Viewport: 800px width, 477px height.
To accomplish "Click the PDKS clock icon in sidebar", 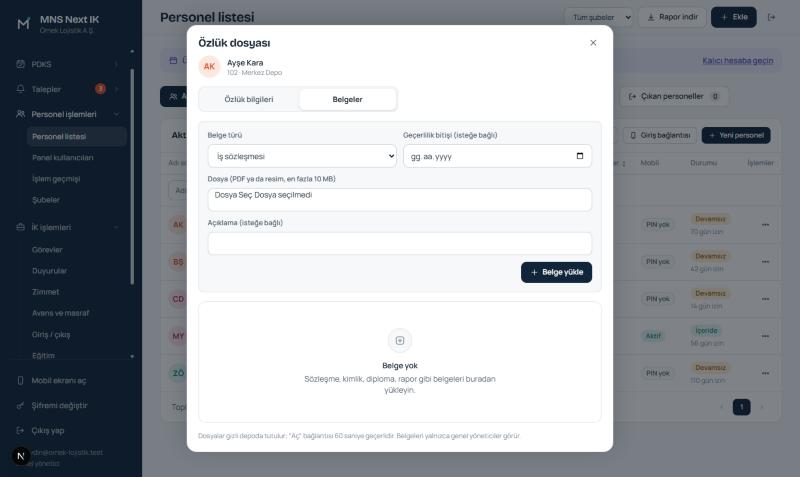I will click(x=20, y=64).
